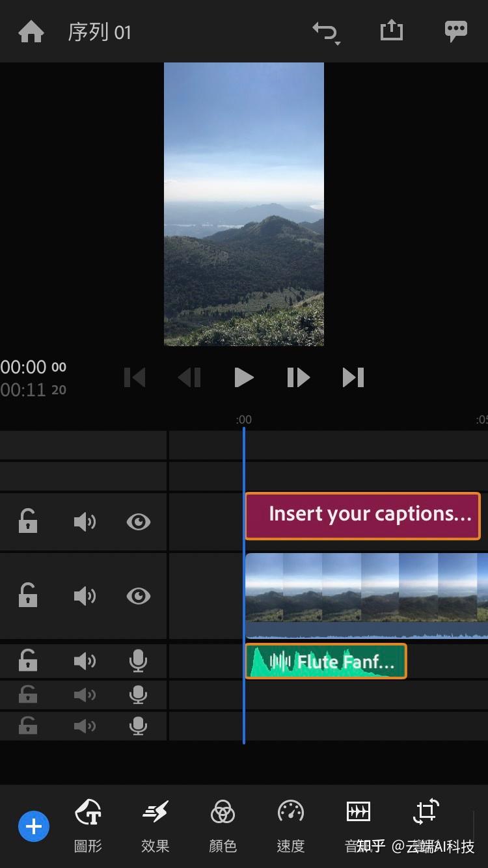488x868 pixels.
Task: Record voiceover on bottom audio track
Action: pos(138,726)
